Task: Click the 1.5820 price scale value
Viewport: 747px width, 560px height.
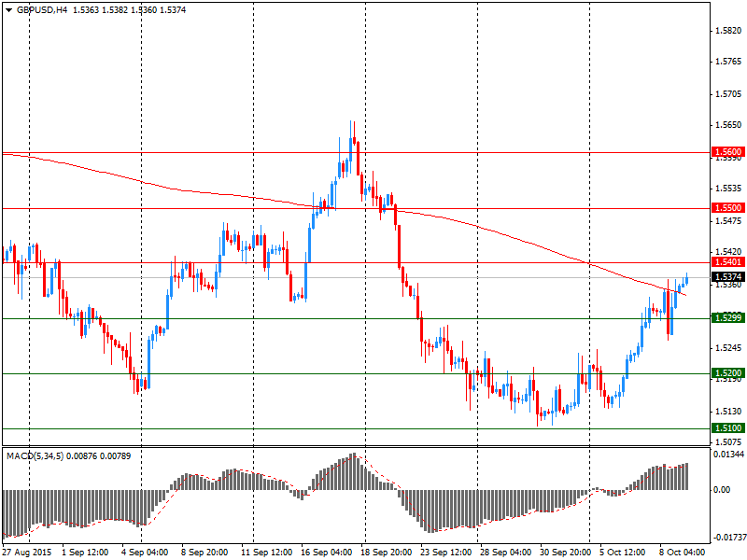Action: pyautogui.click(x=728, y=31)
